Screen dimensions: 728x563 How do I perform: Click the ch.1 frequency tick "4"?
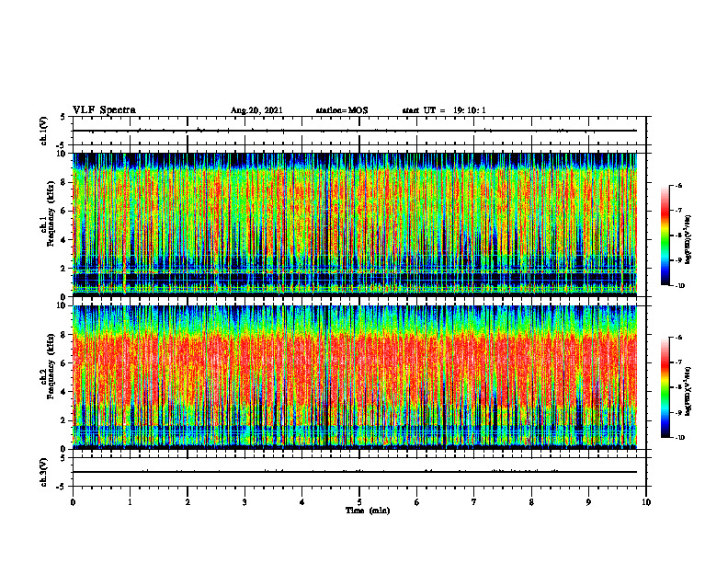point(65,240)
